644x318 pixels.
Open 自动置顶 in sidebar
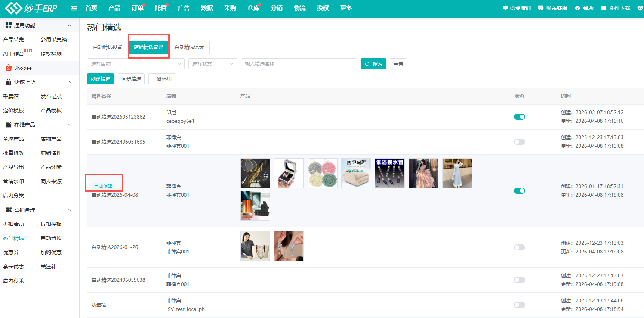click(x=51, y=238)
